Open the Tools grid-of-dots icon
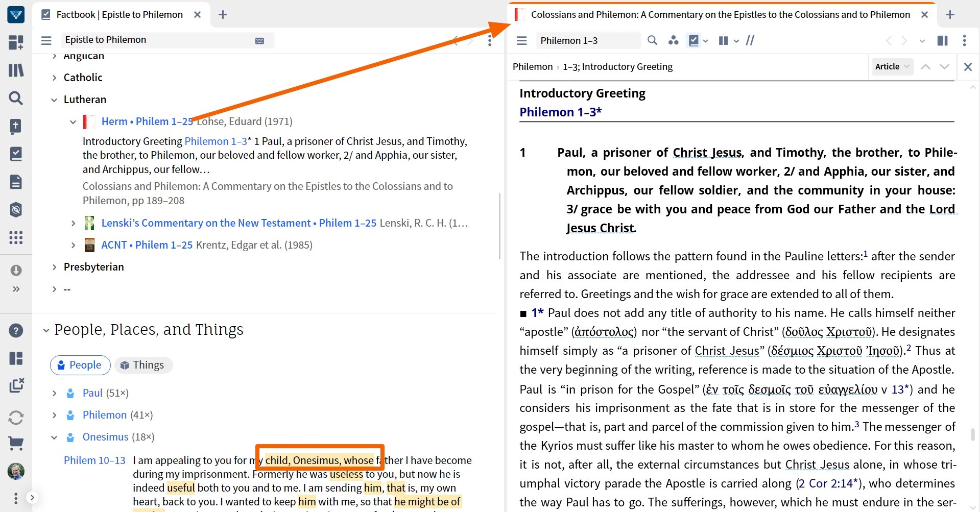This screenshot has height=512, width=980. [16, 237]
